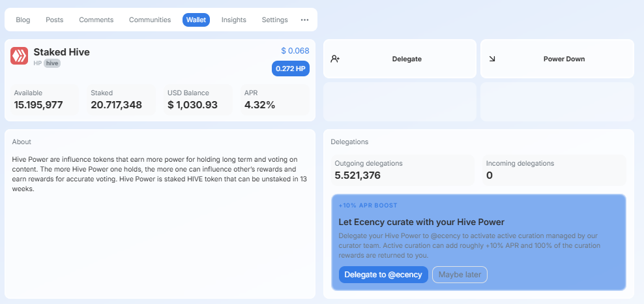644x304 pixels.
Task: View the Insights tab
Action: click(x=234, y=20)
